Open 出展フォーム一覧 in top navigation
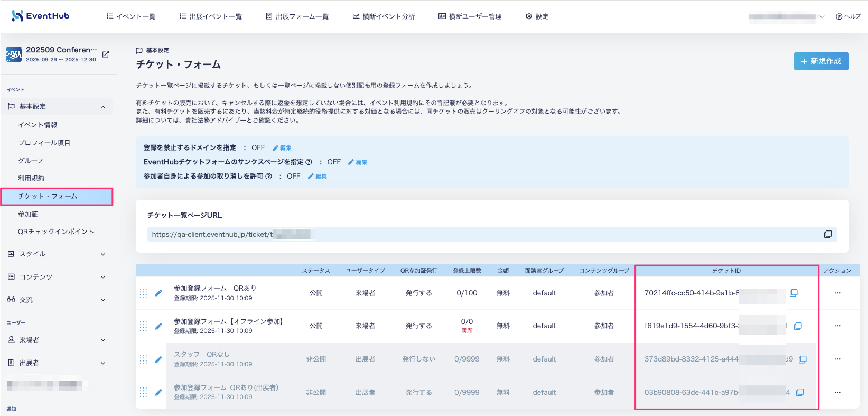This screenshot has width=868, height=416. (x=297, y=16)
